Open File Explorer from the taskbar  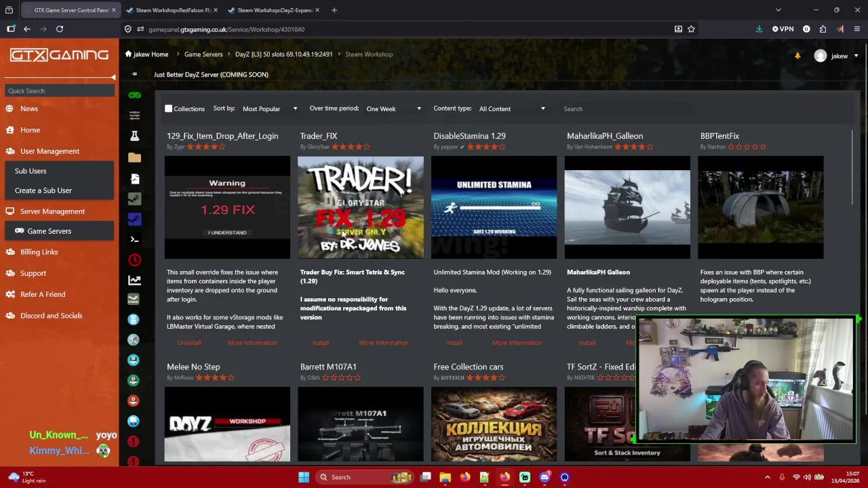pos(445,477)
